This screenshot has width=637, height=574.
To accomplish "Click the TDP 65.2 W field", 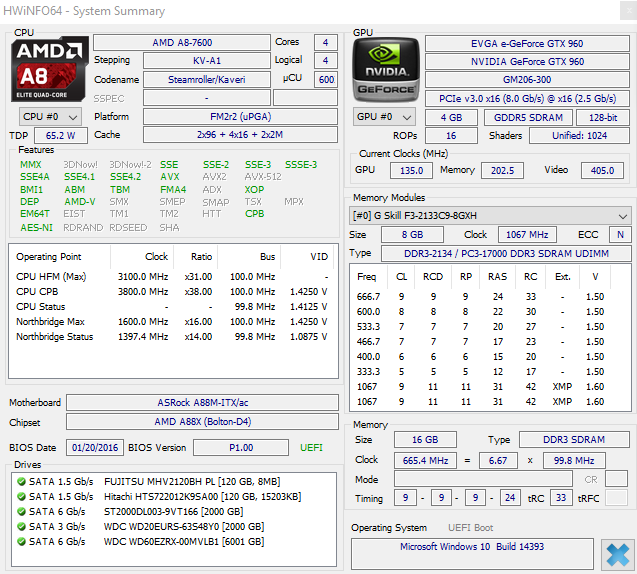I will [x=60, y=135].
